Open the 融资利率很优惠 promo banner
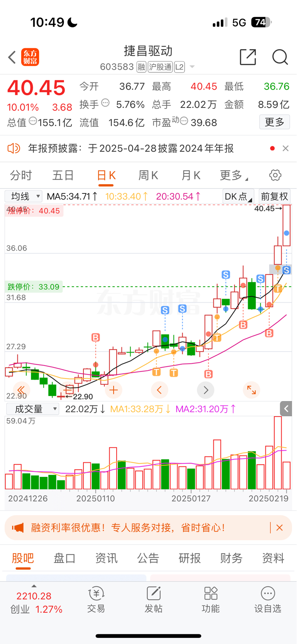 pos(148,528)
